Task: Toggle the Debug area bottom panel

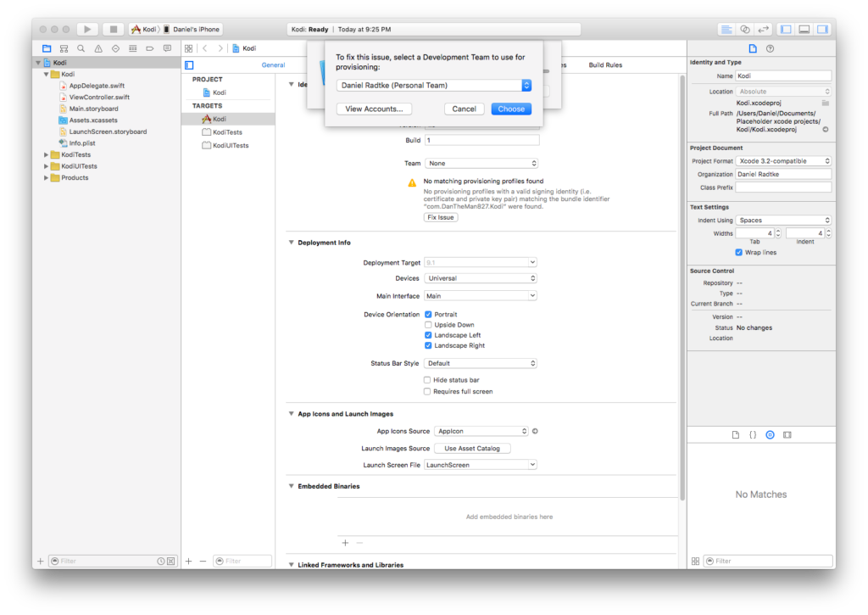Action: point(804,29)
